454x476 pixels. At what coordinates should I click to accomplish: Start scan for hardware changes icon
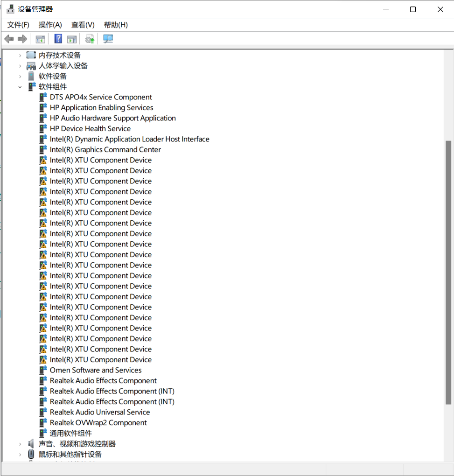point(107,39)
